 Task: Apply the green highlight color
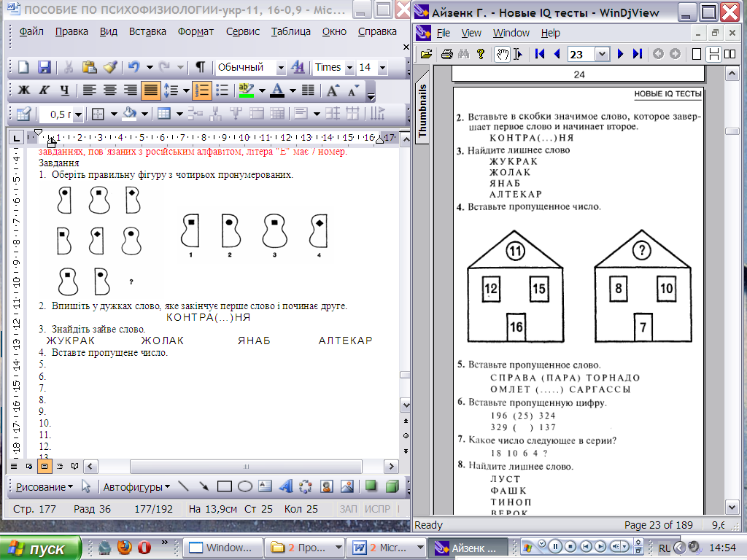[247, 90]
